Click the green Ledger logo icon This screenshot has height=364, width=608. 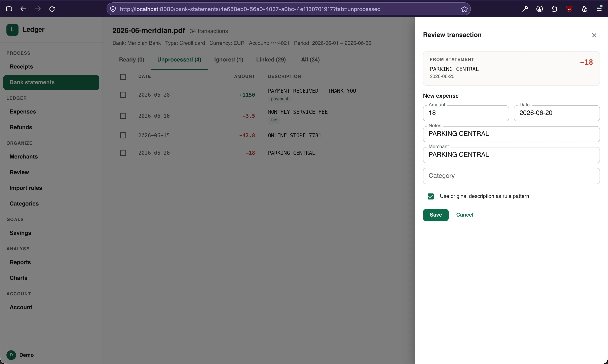(12, 30)
